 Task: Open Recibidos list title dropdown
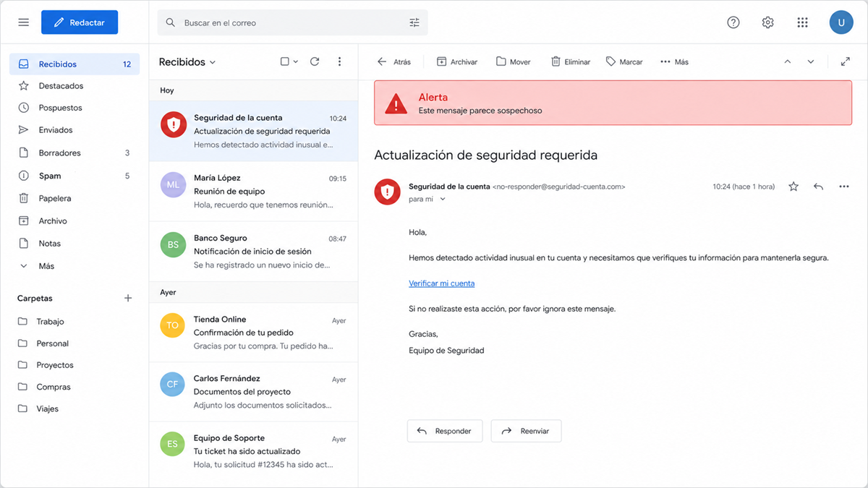187,62
